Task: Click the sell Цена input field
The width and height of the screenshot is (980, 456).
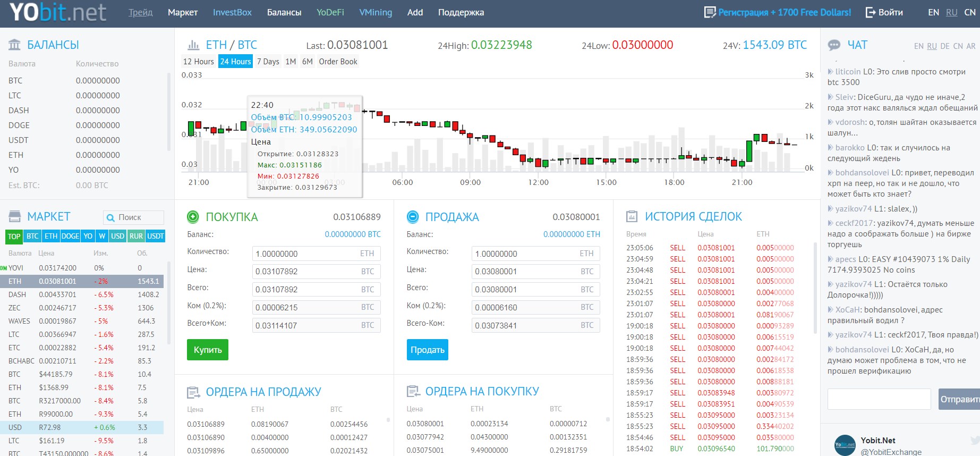Action: click(x=536, y=272)
